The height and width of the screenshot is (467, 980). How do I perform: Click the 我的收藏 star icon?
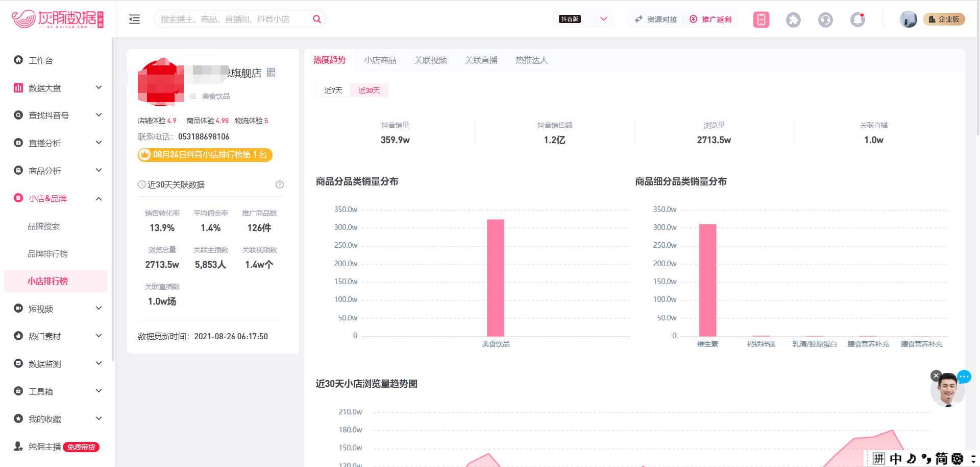pyautogui.click(x=18, y=418)
